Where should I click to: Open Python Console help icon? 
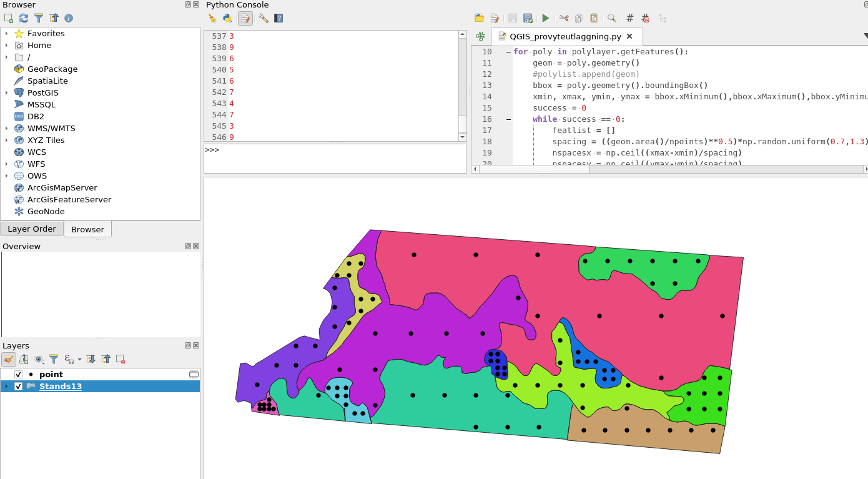click(x=279, y=18)
